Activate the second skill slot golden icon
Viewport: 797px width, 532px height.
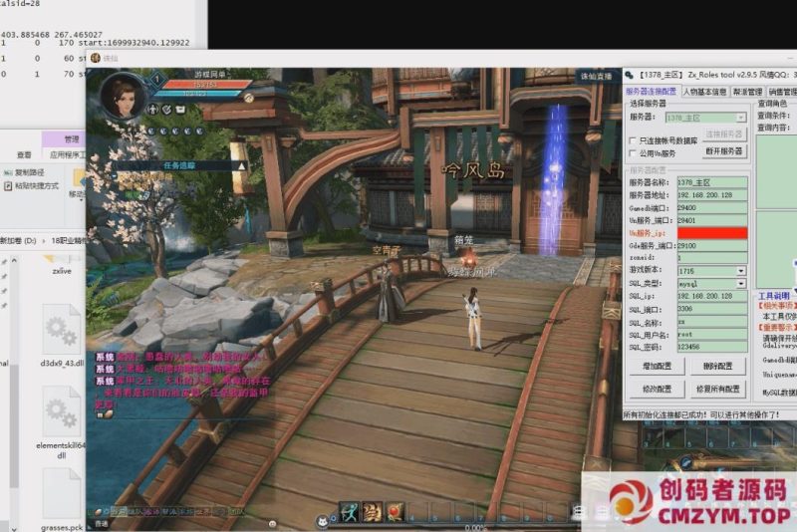[x=372, y=513]
